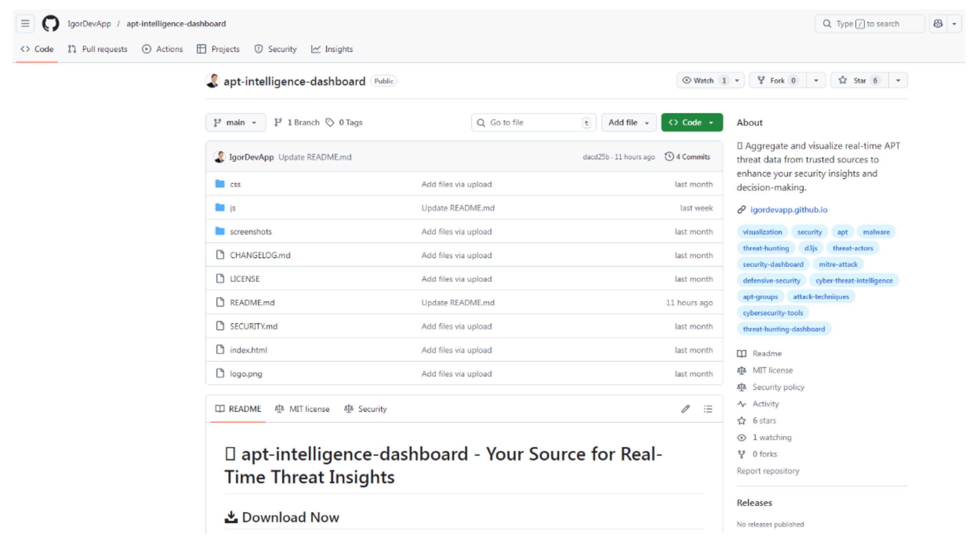The width and height of the screenshot is (980, 551).
Task: Click the malware topic tag
Action: tap(876, 232)
